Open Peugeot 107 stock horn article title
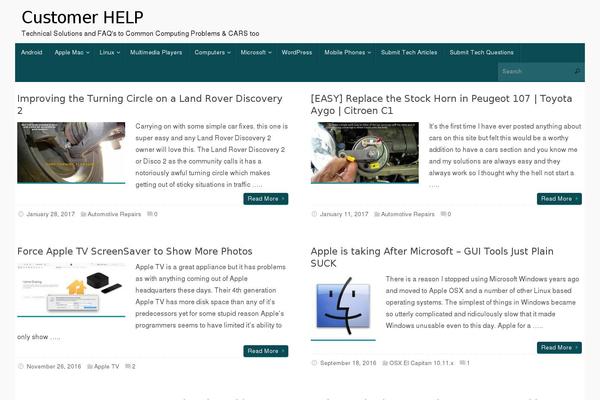Screen dimensions: 600x400 pyautogui.click(x=441, y=104)
